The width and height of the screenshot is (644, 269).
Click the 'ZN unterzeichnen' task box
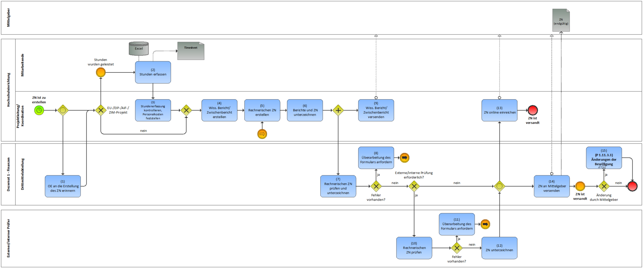click(x=499, y=248)
